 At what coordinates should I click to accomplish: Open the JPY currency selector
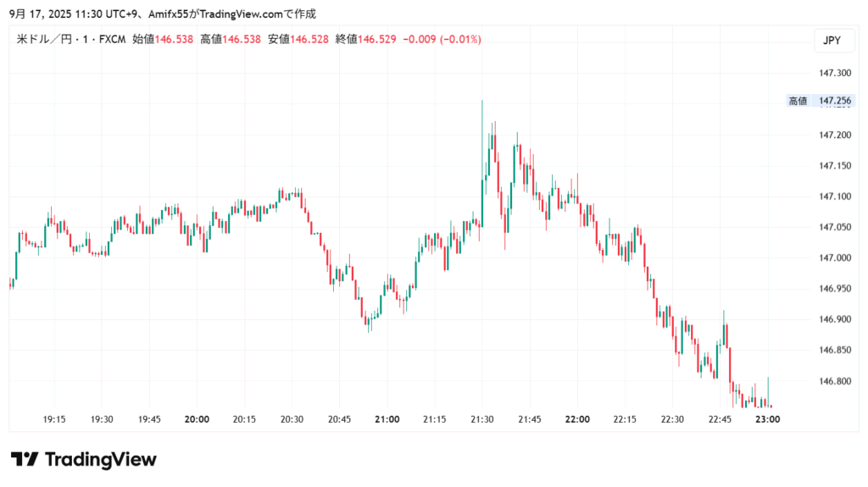(x=831, y=40)
